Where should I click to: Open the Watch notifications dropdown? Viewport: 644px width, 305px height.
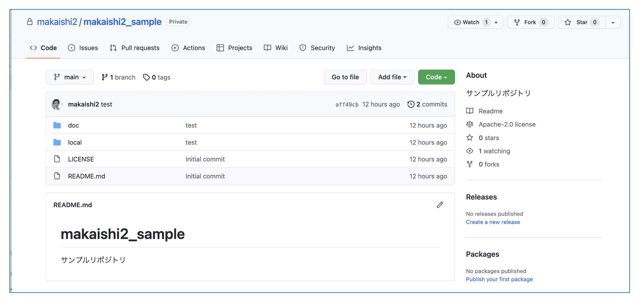click(475, 22)
